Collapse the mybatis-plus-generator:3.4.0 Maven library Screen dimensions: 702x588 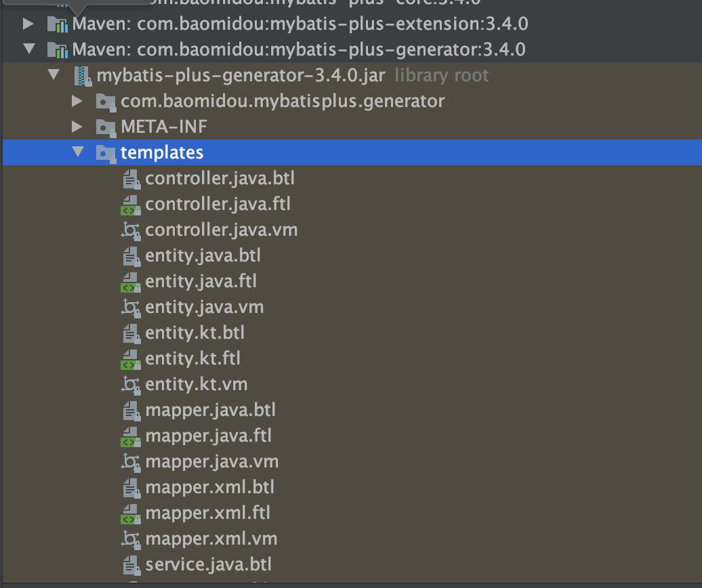tap(29, 49)
